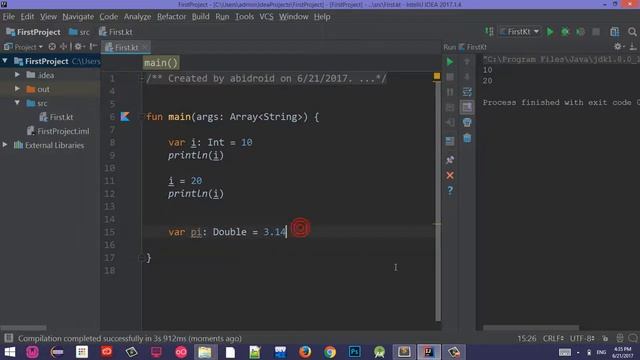Click the 15:26 caret position indicator

pos(527,338)
